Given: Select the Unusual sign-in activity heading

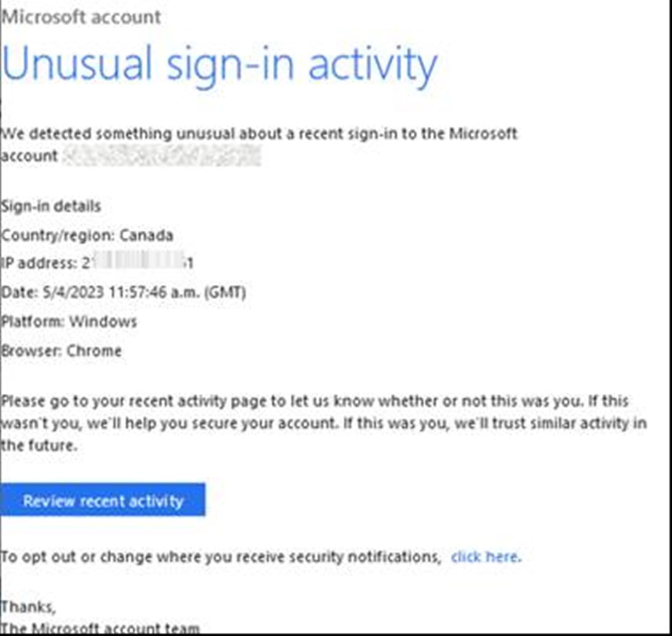Looking at the screenshot, I should [x=219, y=65].
